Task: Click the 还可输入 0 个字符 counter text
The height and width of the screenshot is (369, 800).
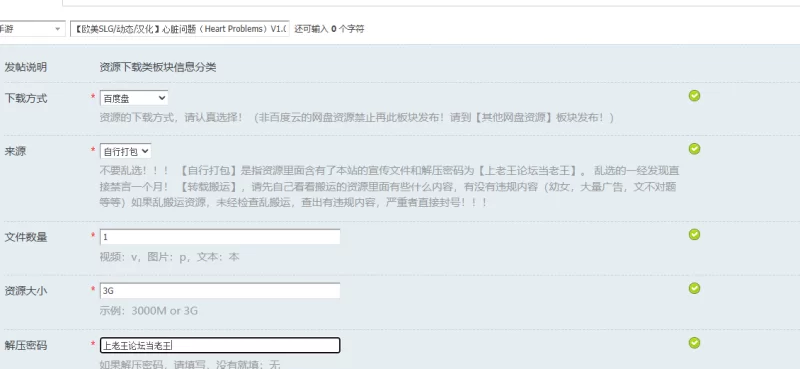Action: 329,29
